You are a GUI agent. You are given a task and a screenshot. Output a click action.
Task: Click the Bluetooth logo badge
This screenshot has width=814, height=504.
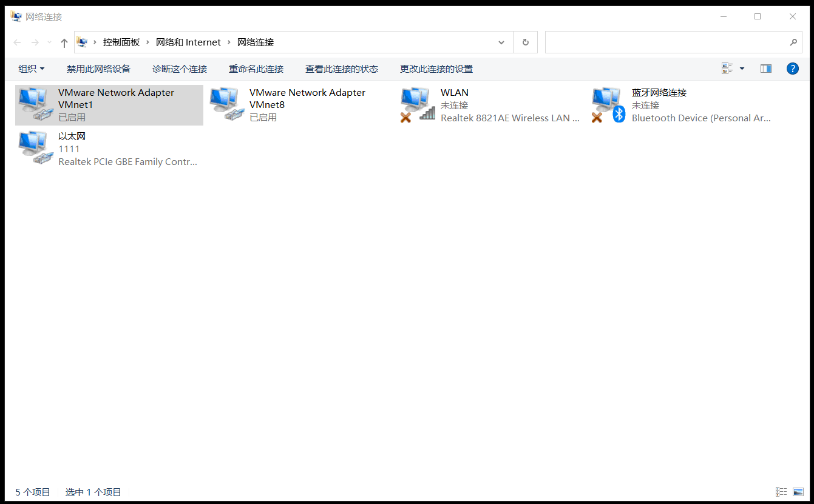[x=619, y=113]
